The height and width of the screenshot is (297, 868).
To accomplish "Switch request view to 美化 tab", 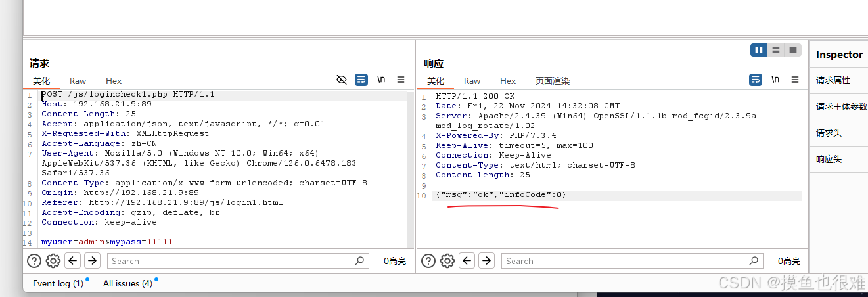I will pyautogui.click(x=41, y=81).
